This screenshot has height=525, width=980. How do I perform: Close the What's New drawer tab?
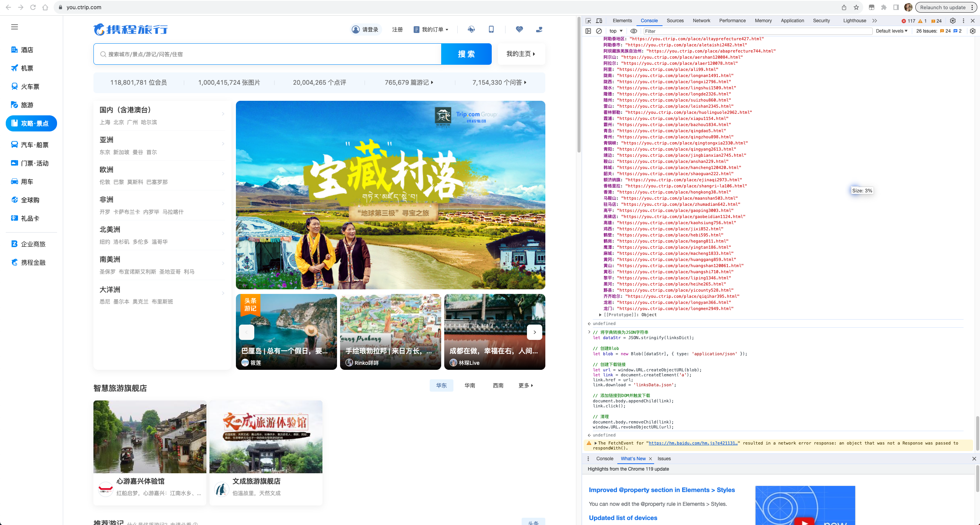pyautogui.click(x=650, y=459)
